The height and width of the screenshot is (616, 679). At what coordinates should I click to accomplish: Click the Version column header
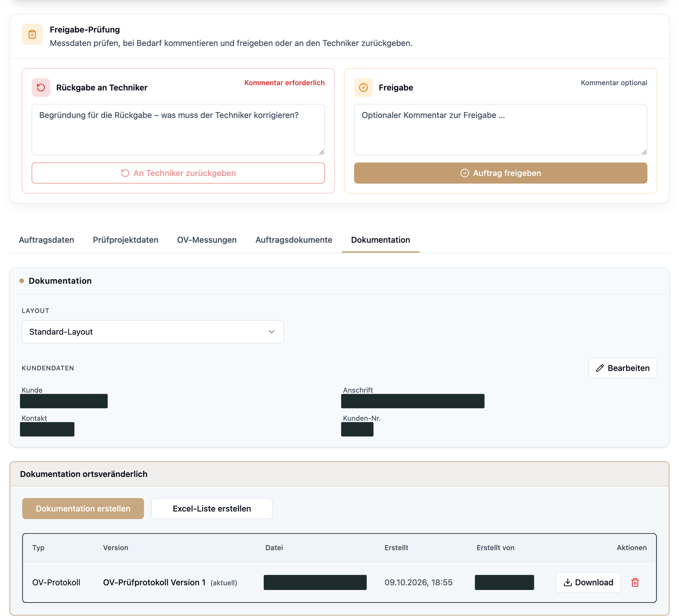115,548
